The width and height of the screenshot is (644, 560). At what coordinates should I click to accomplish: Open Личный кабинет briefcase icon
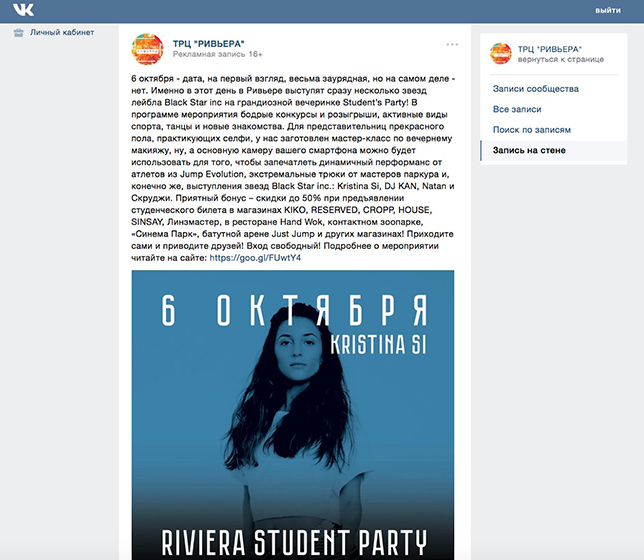coord(18,32)
